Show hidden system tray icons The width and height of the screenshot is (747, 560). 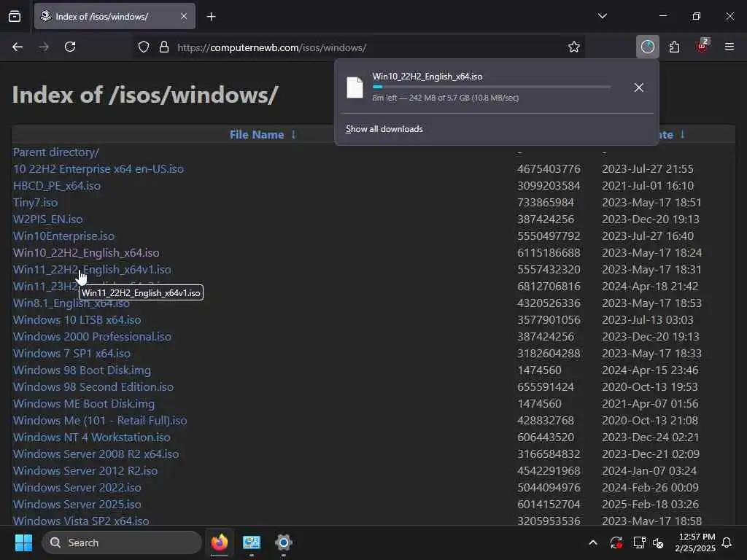(593, 542)
